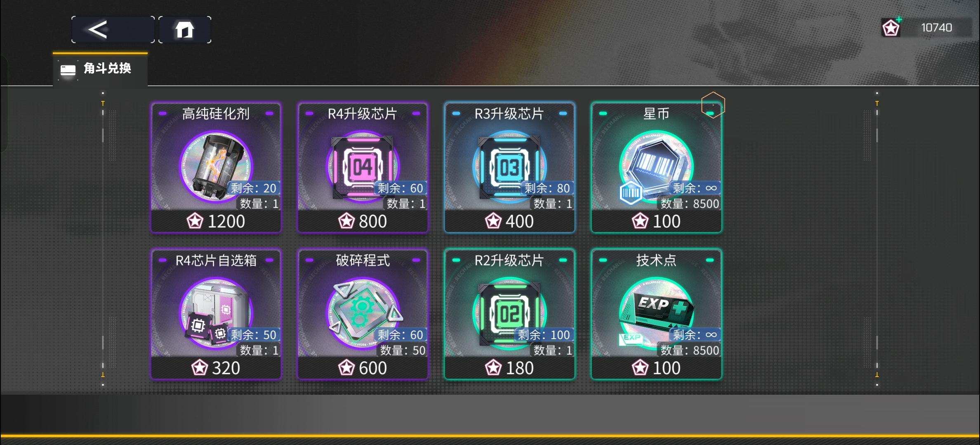Screen dimensions: 980x445
Task: Switch to the 角斗兑换 tab
Action: (x=100, y=69)
